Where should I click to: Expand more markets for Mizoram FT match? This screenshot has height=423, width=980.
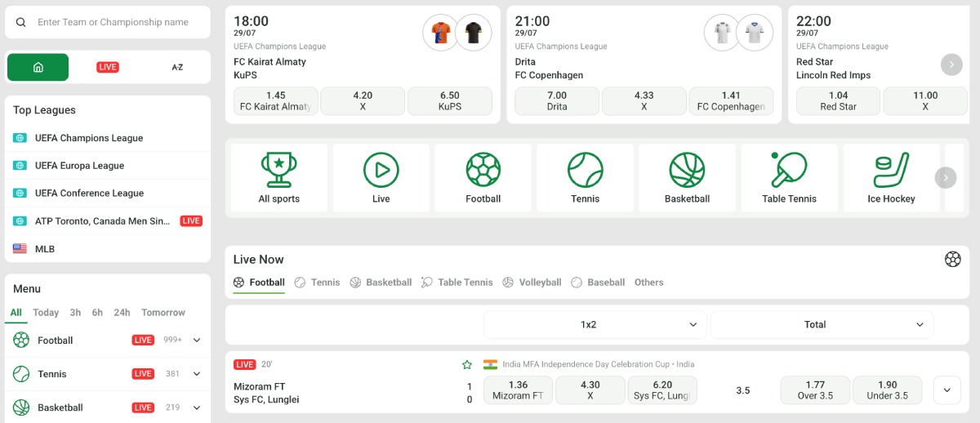tap(947, 390)
